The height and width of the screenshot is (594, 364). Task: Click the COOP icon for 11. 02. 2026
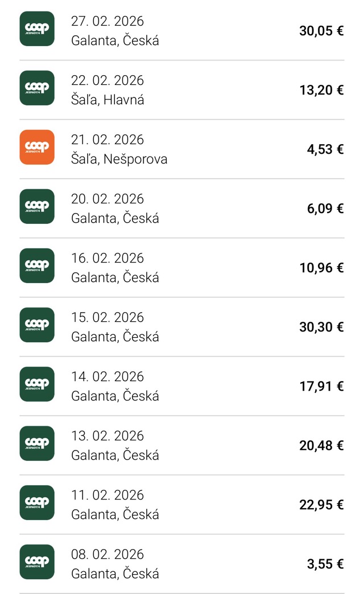point(37,503)
